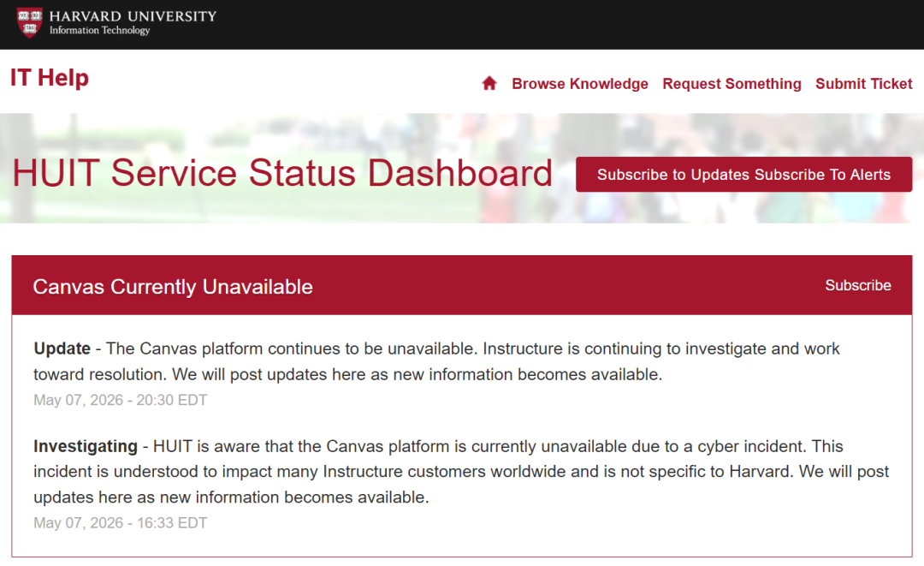Click the bold Investigating label

86,446
